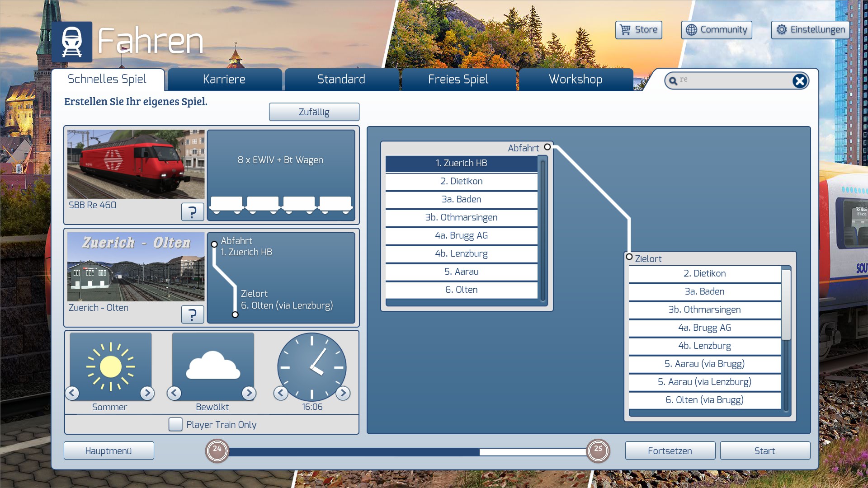Select next season with right arrow
This screenshot has height=488, width=868.
[x=147, y=393]
